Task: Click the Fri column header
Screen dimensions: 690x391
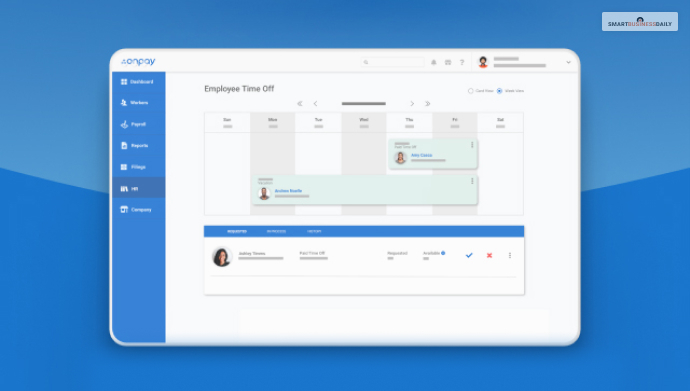Action: coord(455,123)
